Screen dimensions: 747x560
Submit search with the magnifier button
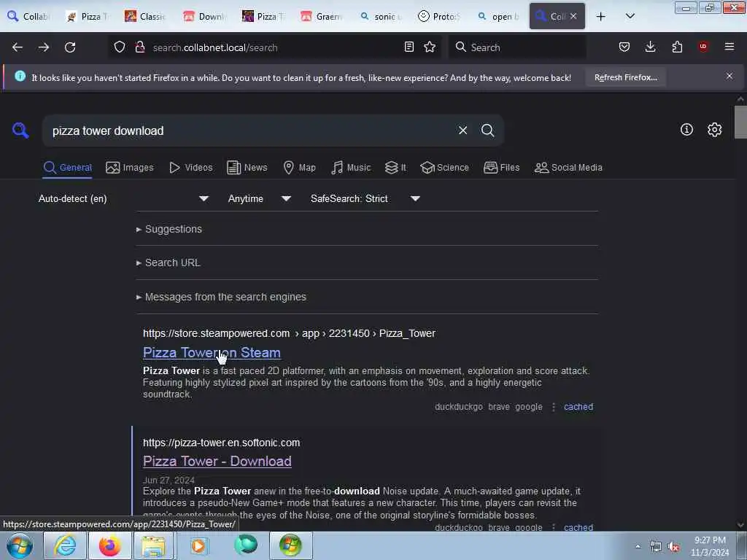(487, 130)
